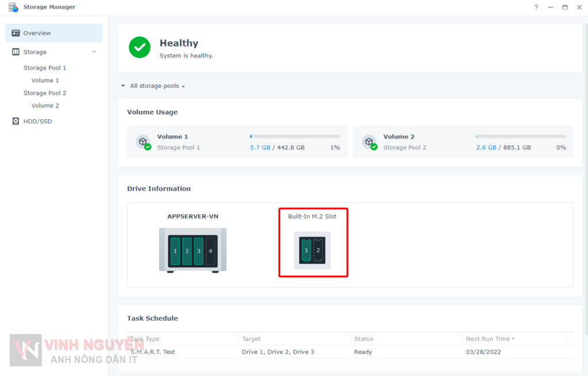
Task: Sort by Next Run Time column
Action: [490, 339]
